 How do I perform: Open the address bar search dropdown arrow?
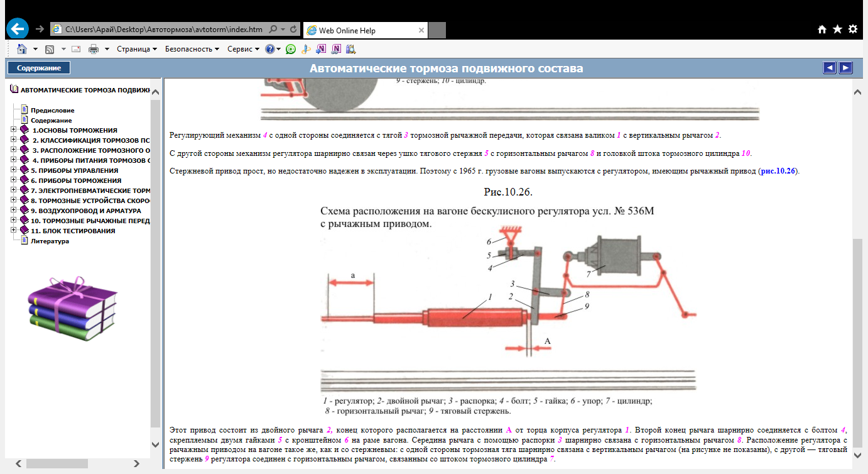click(283, 30)
